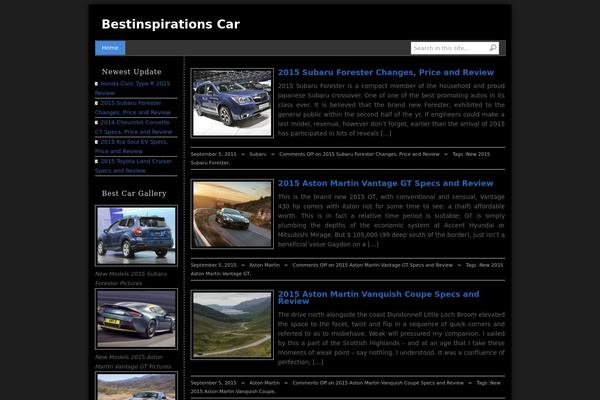Click the date under the Vantage GT post

tap(214, 265)
